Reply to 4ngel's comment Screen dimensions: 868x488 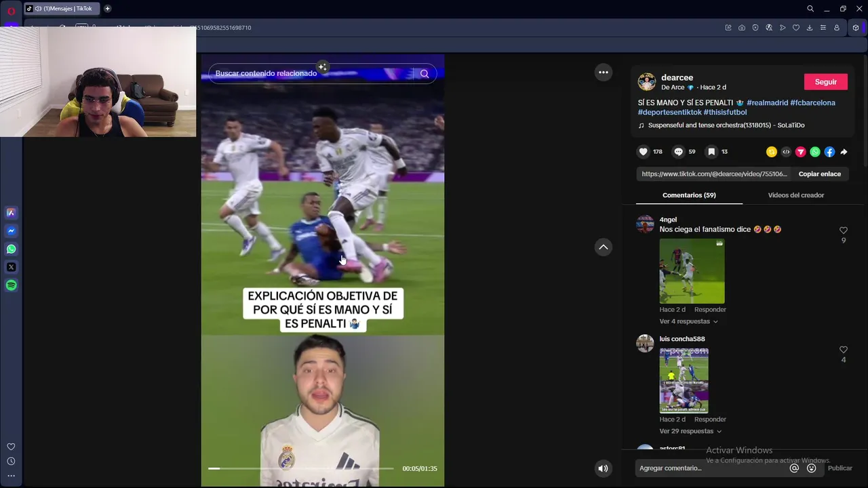pyautogui.click(x=710, y=310)
